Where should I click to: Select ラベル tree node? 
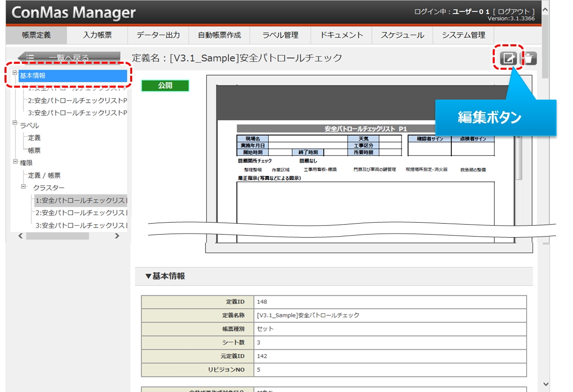[29, 126]
